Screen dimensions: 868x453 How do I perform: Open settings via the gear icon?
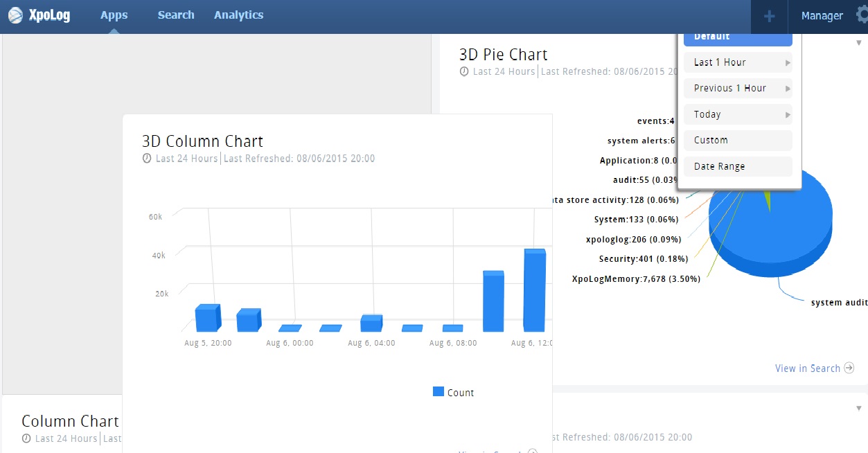tap(862, 15)
